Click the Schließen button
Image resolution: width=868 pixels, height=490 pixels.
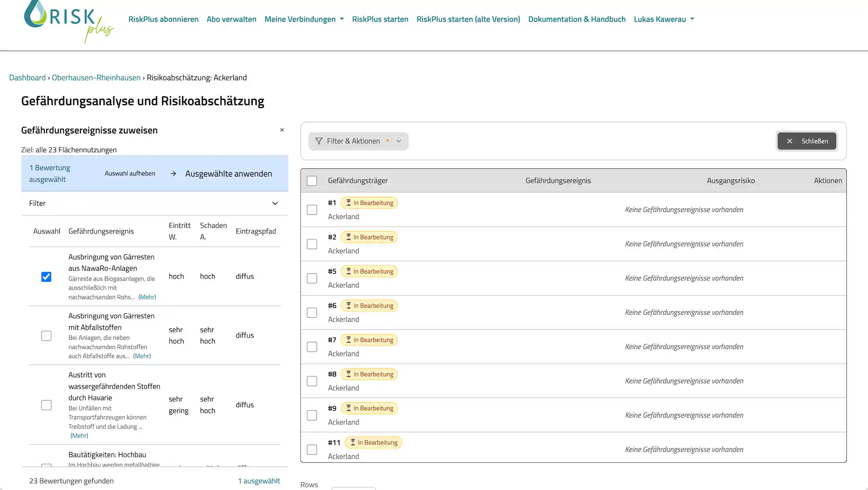807,141
